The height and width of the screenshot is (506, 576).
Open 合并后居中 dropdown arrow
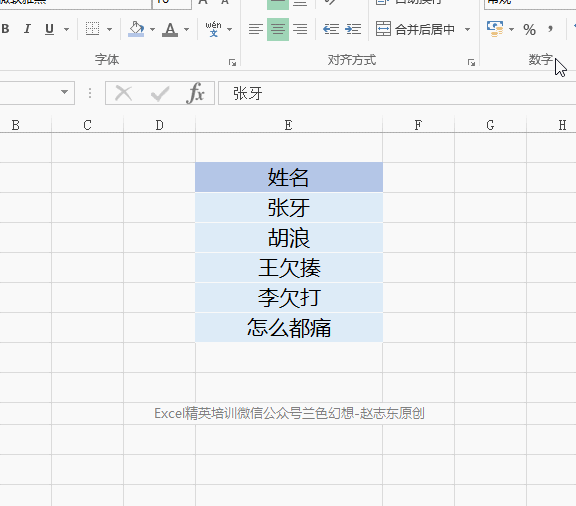pos(468,29)
